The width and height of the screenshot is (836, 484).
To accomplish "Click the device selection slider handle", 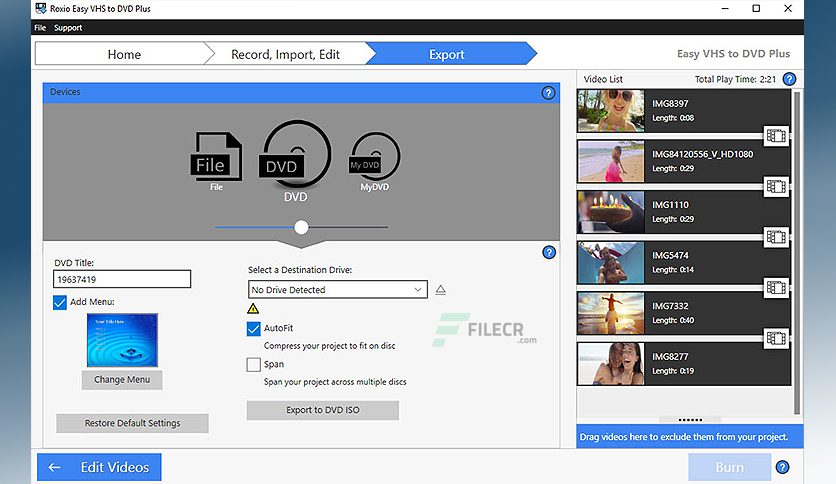I will tap(301, 228).
